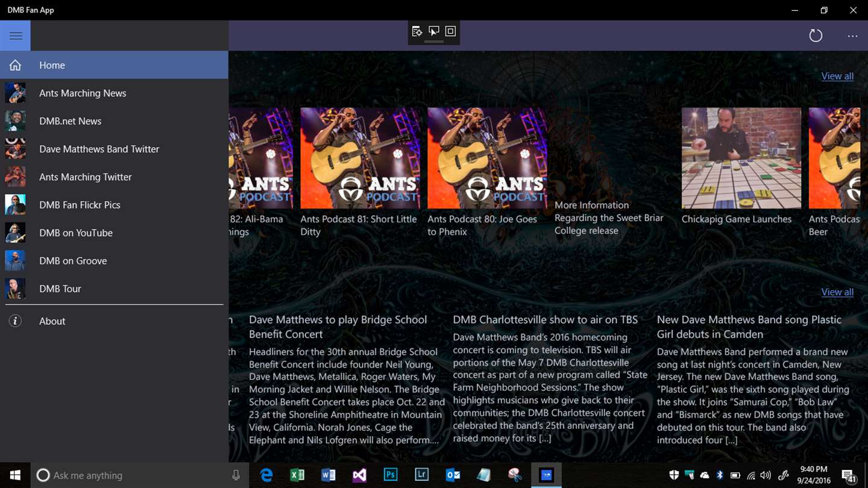Open 'New Dave Matthews Band song Plastic Girl' headline
868x488 pixels.
click(749, 327)
